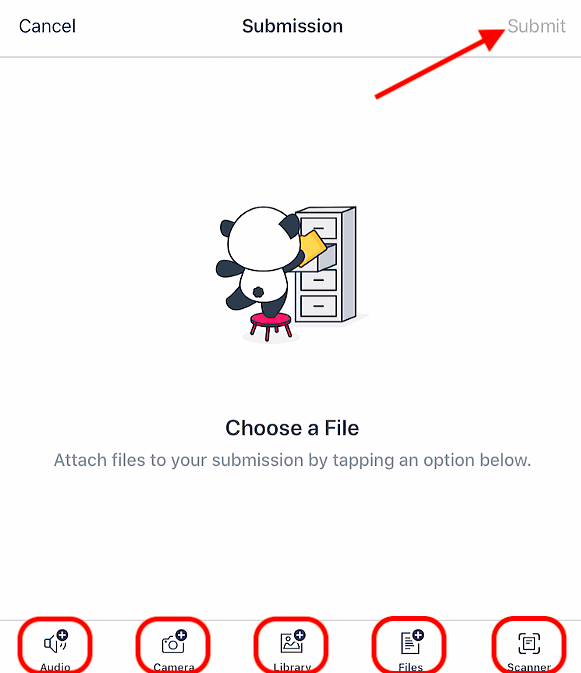This screenshot has height=673, width=581.
Task: Click the Audio label text
Action: click(55, 667)
